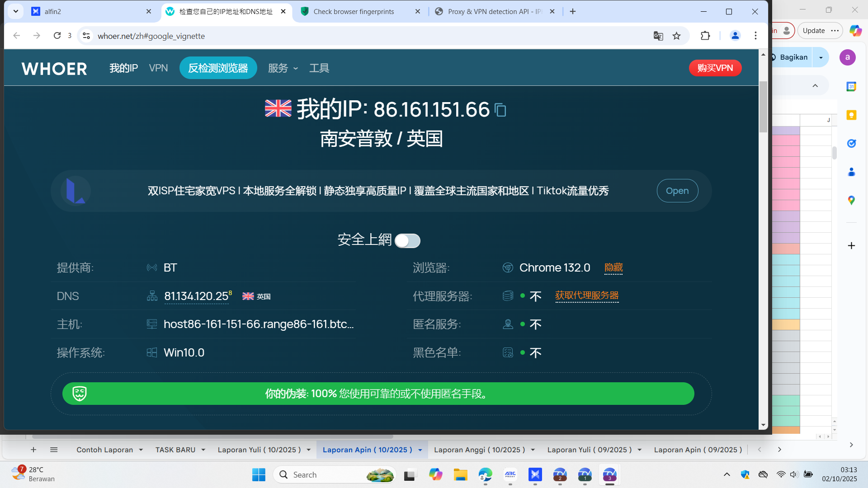Toggle the 安全上網 switch
Image resolution: width=868 pixels, height=488 pixels.
(407, 241)
